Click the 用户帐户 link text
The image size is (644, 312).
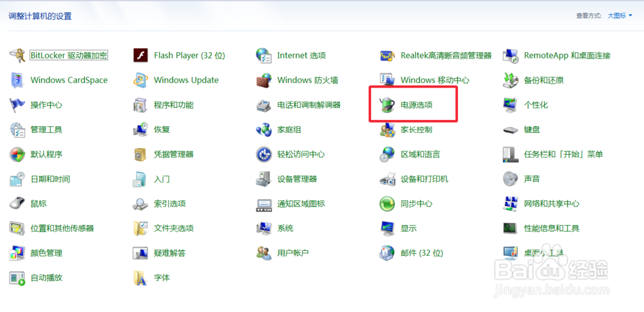(x=293, y=253)
